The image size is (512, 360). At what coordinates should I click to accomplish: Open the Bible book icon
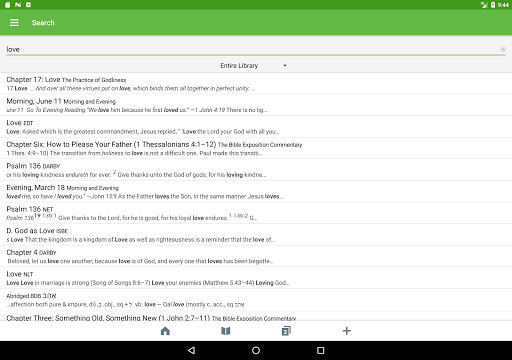(226, 331)
